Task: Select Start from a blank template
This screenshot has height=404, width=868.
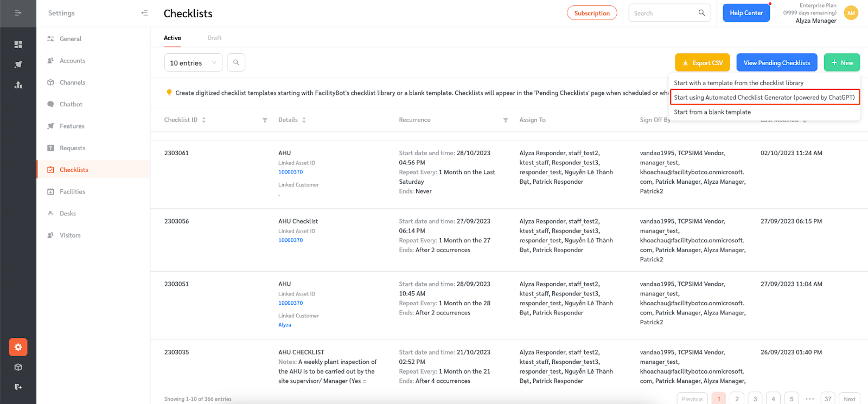Action: pyautogui.click(x=712, y=112)
